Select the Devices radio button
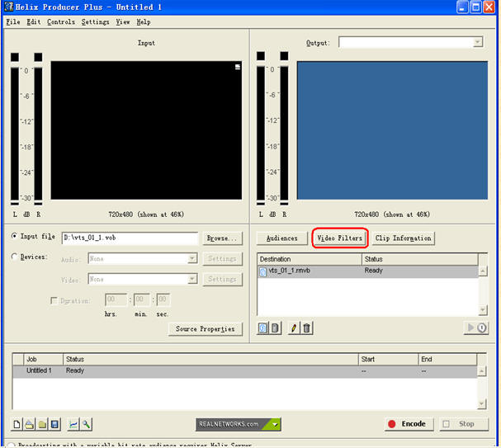Viewport: 501px width, 448px height. [15, 257]
